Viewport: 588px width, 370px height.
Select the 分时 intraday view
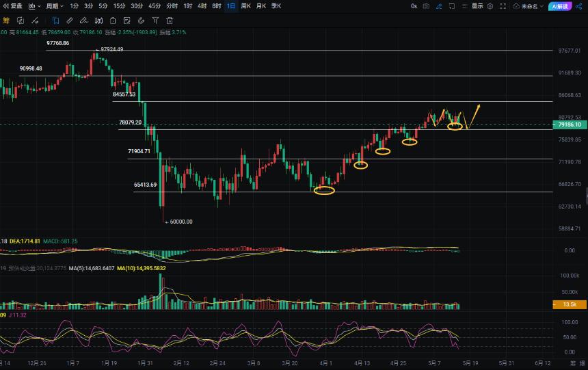(172, 6)
